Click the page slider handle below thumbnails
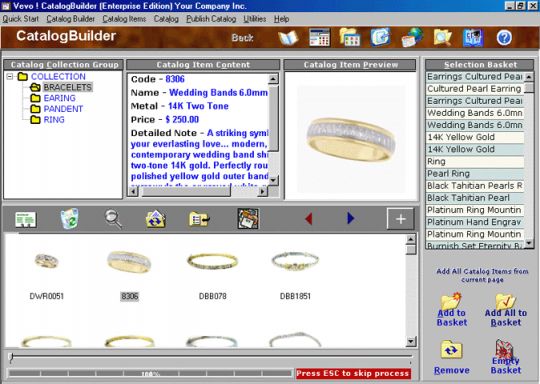 [x=11, y=357]
